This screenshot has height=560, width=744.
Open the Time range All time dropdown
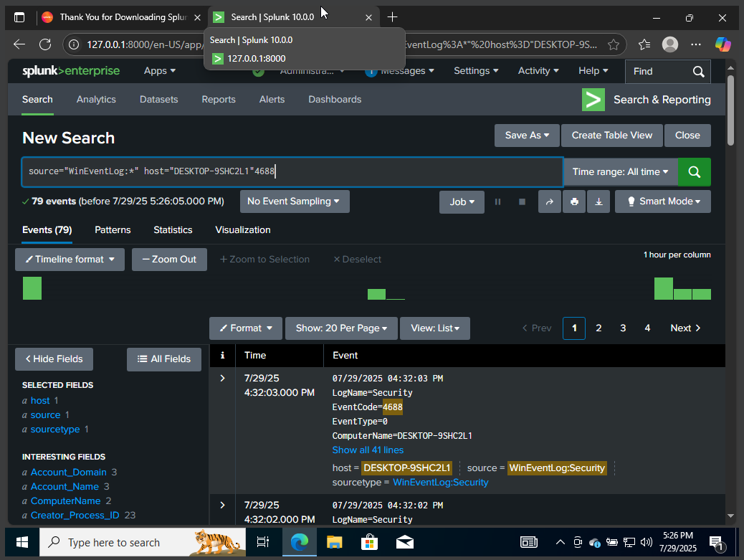[x=621, y=172]
